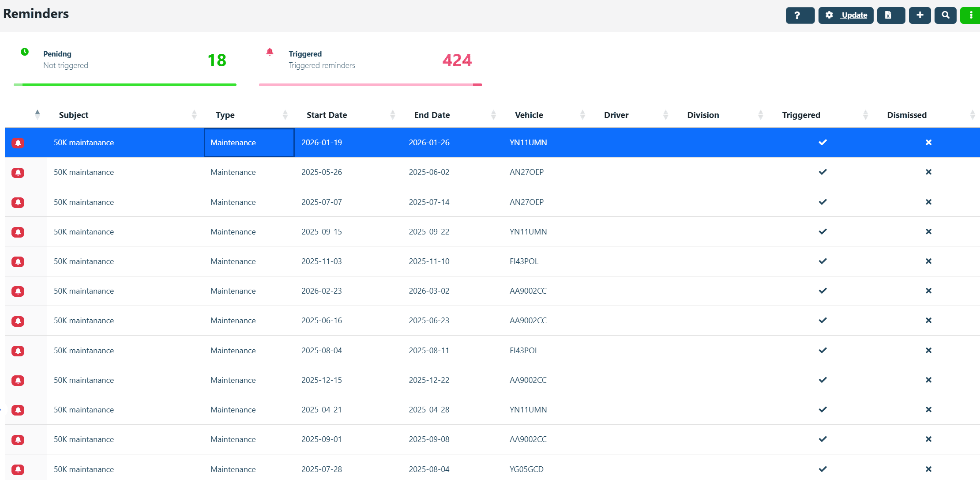
Task: Sort the Start Date column
Action: (x=393, y=115)
